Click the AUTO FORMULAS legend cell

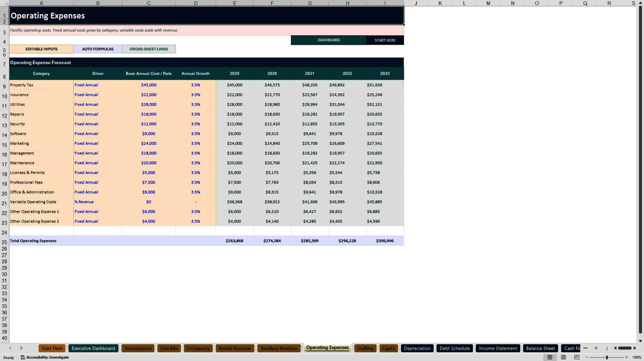pos(98,49)
